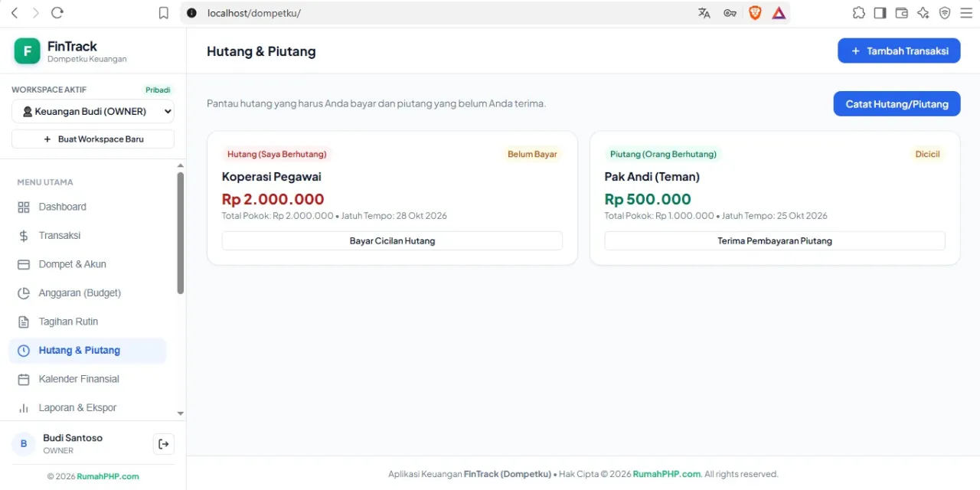This screenshot has width=980, height=490.
Task: Open the translate page icon in address bar
Action: tap(704, 13)
